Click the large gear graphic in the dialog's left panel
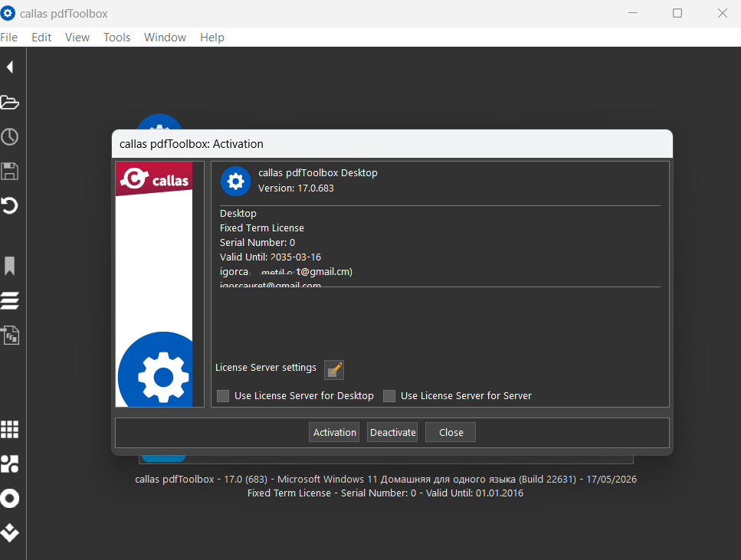Image resolution: width=741 pixels, height=560 pixels. [156, 369]
